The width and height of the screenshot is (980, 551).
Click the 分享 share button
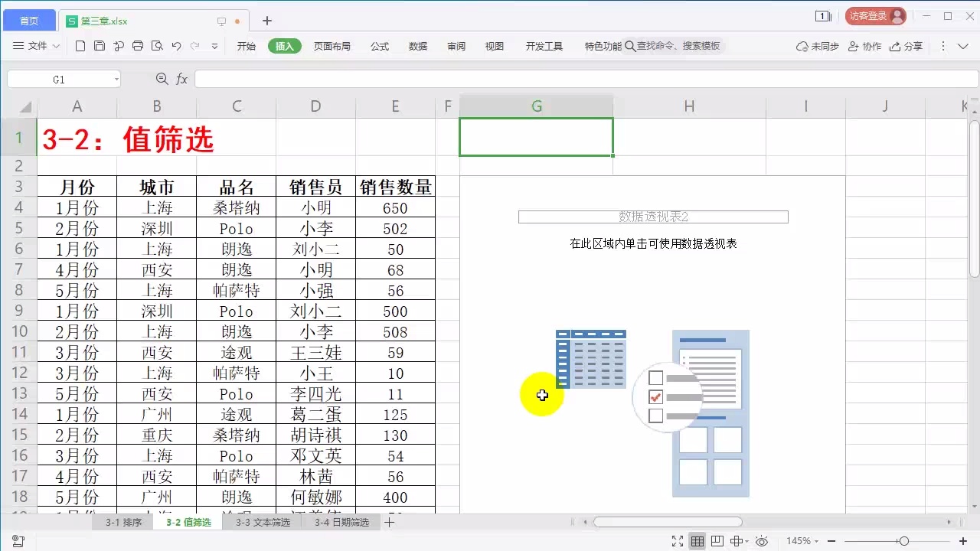905,46
